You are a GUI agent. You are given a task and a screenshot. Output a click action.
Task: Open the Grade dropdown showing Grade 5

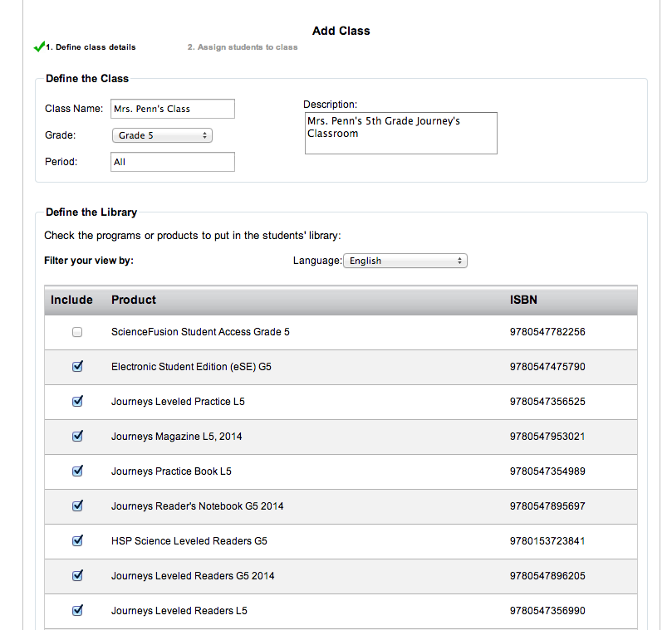[x=162, y=135]
